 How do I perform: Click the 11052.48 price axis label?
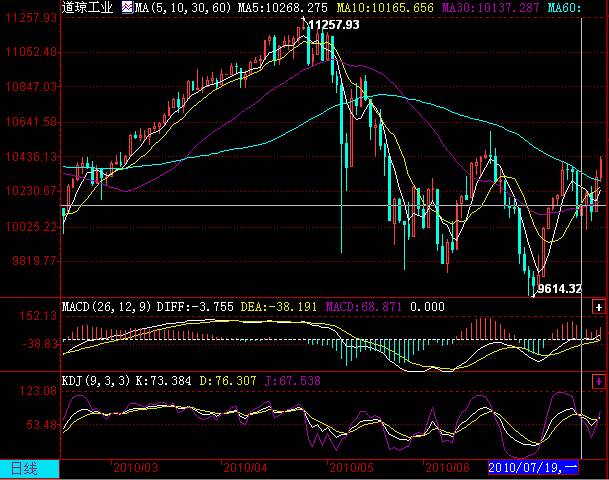pyautogui.click(x=31, y=52)
